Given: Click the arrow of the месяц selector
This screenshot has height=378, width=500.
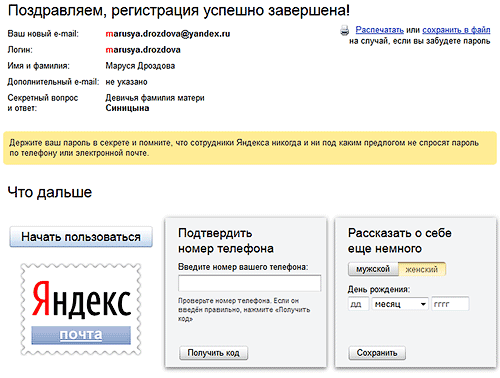Looking at the screenshot, I should (x=423, y=304).
